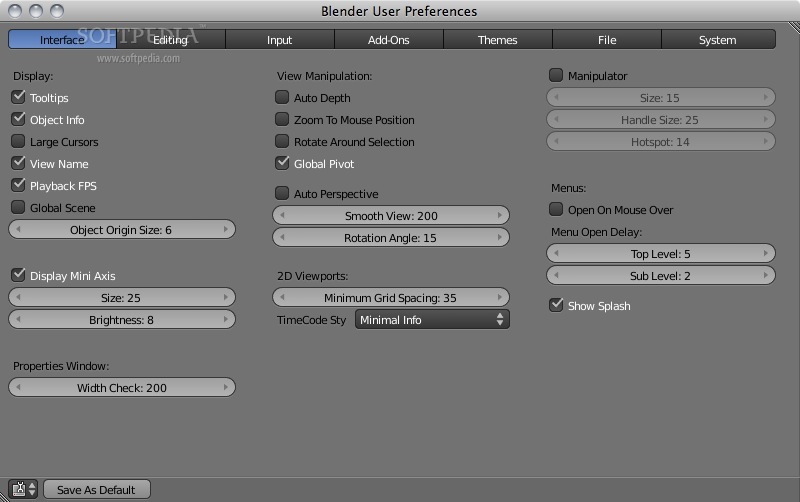This screenshot has height=502, width=800.
Task: Increase Object Origin Size with right arrow
Action: 226,230
